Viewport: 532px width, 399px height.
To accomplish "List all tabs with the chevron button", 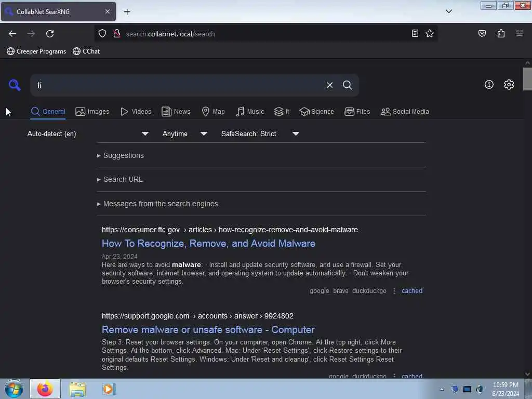I will pyautogui.click(x=448, y=11).
